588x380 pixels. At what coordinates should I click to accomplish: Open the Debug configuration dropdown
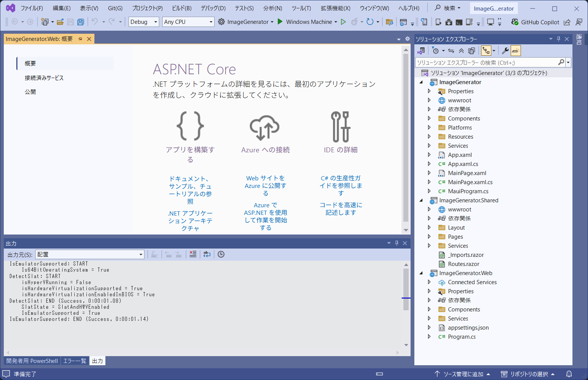(x=144, y=22)
